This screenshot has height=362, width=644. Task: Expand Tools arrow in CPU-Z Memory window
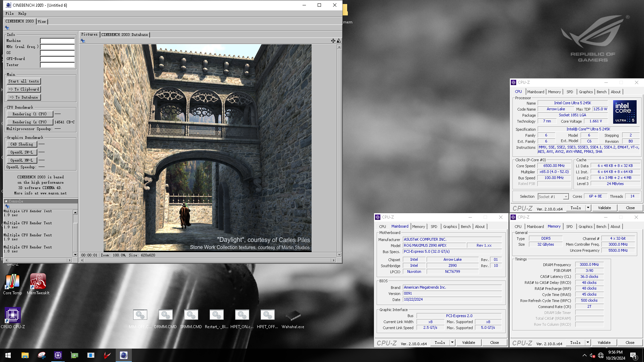tap(588, 343)
